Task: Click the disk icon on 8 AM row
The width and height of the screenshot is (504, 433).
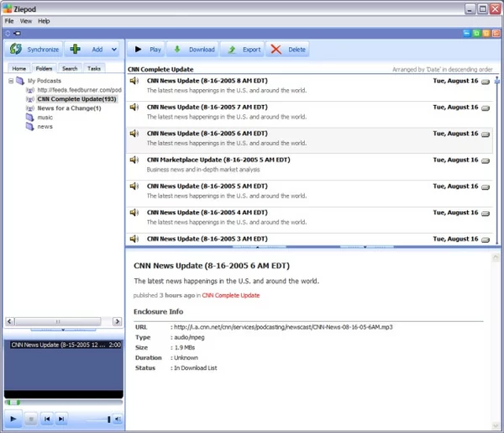Action: click(486, 82)
